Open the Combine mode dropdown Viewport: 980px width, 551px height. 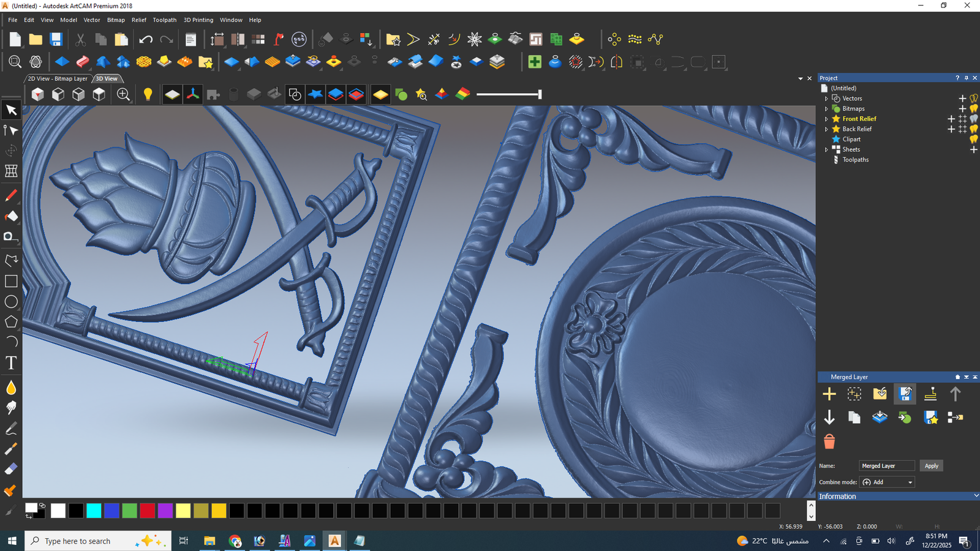coord(910,482)
